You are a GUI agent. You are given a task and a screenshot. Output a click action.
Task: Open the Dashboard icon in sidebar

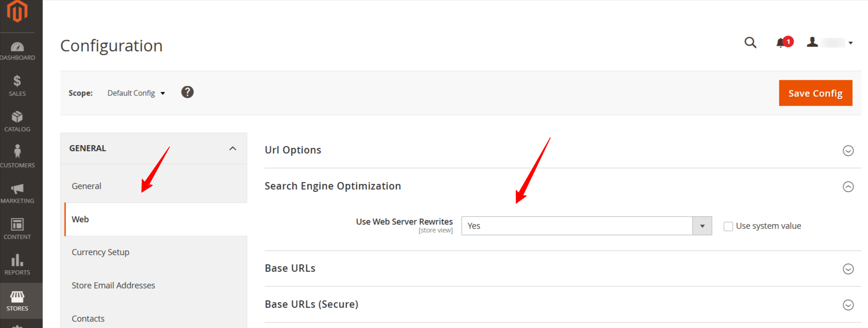coord(17,47)
